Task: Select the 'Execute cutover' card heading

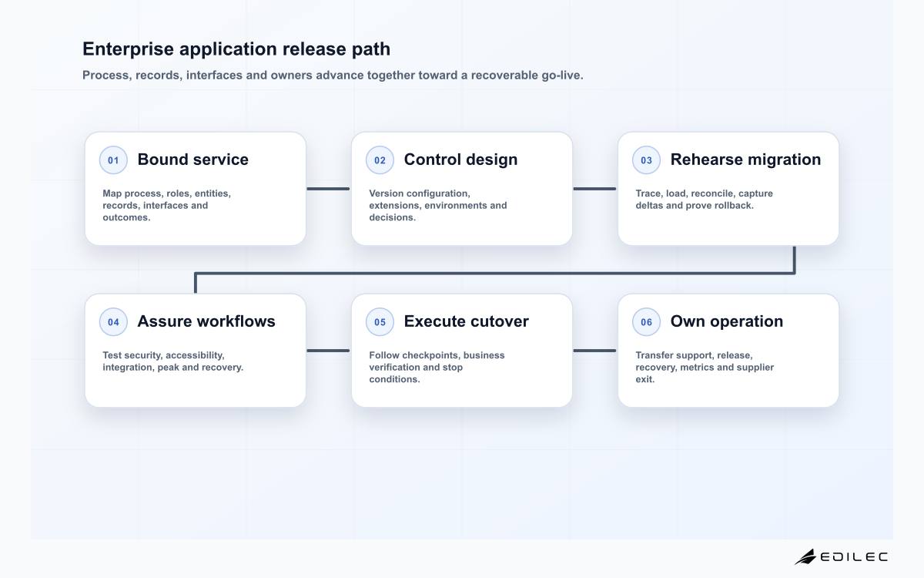Action: 466,321
